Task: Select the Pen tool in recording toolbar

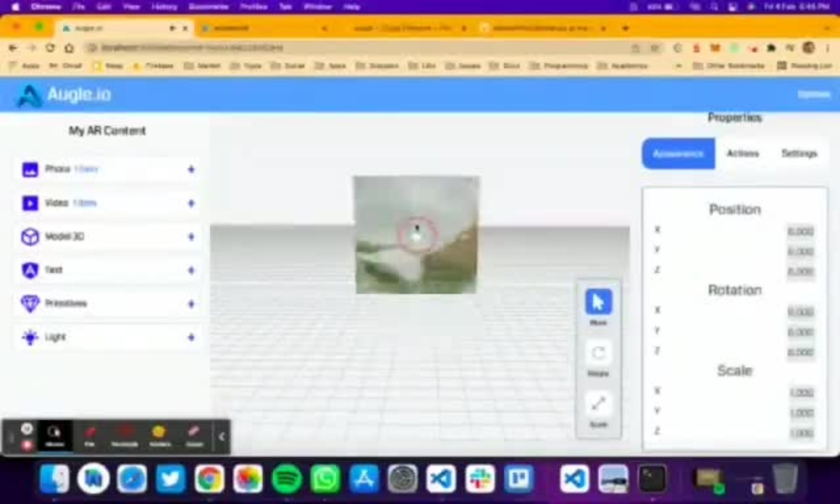Action: click(x=90, y=436)
